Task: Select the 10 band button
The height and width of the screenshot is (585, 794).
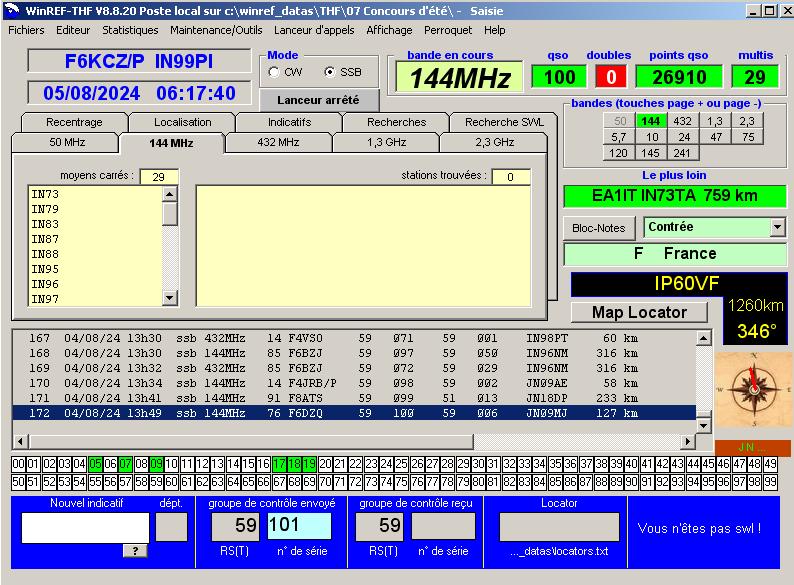Action: pos(652,137)
